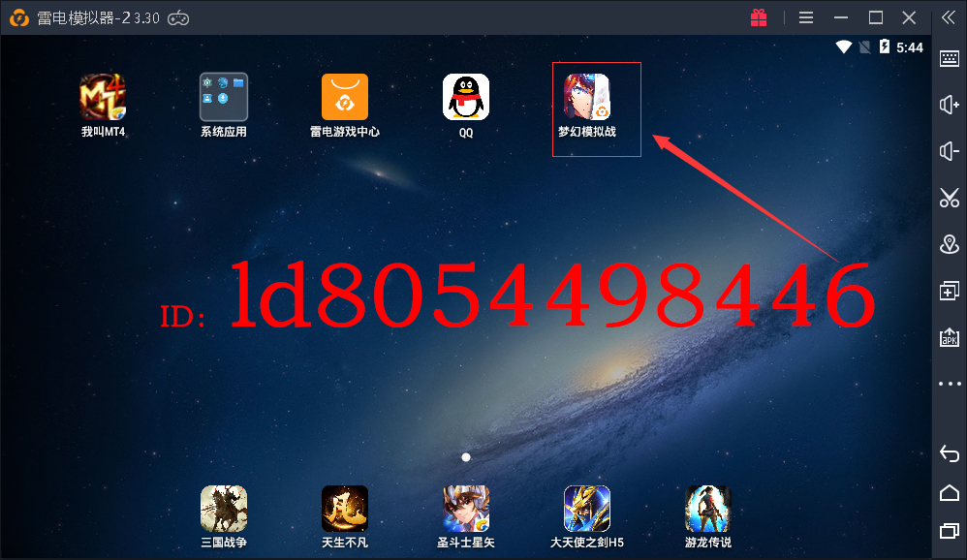Launch 天生不凡 game
Image resolution: width=967 pixels, height=560 pixels.
345,509
